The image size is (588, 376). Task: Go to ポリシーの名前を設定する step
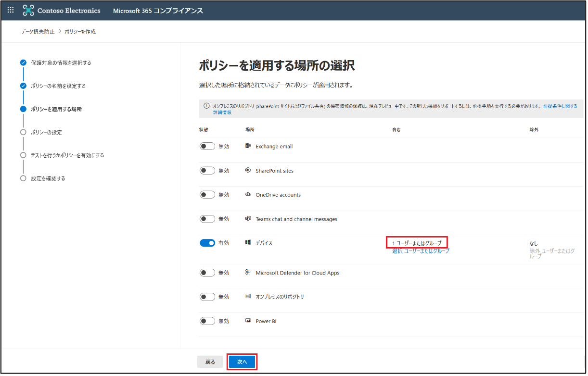point(58,86)
